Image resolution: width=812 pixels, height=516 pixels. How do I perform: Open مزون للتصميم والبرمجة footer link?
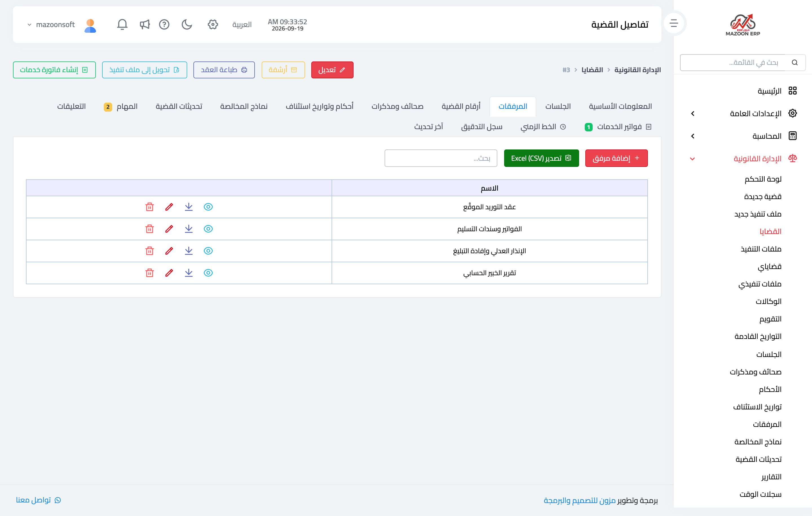tap(579, 500)
